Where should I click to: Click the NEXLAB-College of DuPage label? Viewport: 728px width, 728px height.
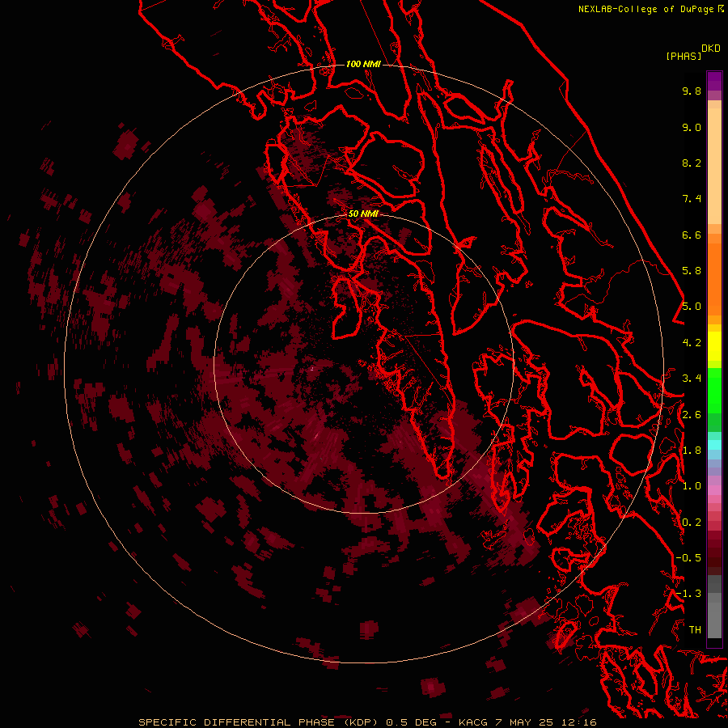pyautogui.click(x=648, y=9)
